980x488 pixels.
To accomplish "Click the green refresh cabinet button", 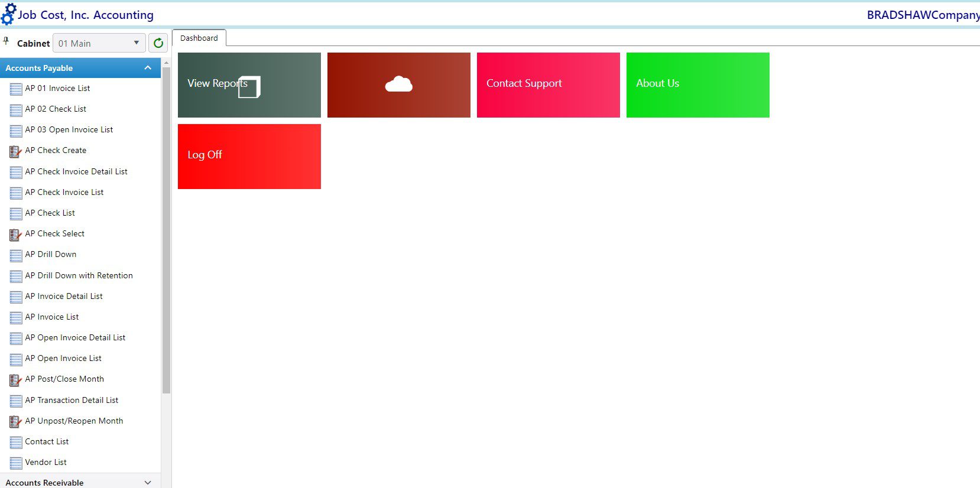I will click(x=158, y=43).
